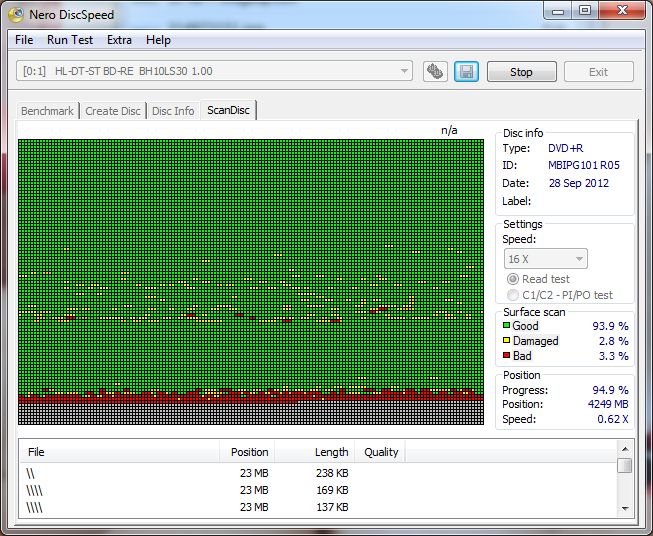Click the file list scroll up arrow
653x536 pixels.
[625, 449]
